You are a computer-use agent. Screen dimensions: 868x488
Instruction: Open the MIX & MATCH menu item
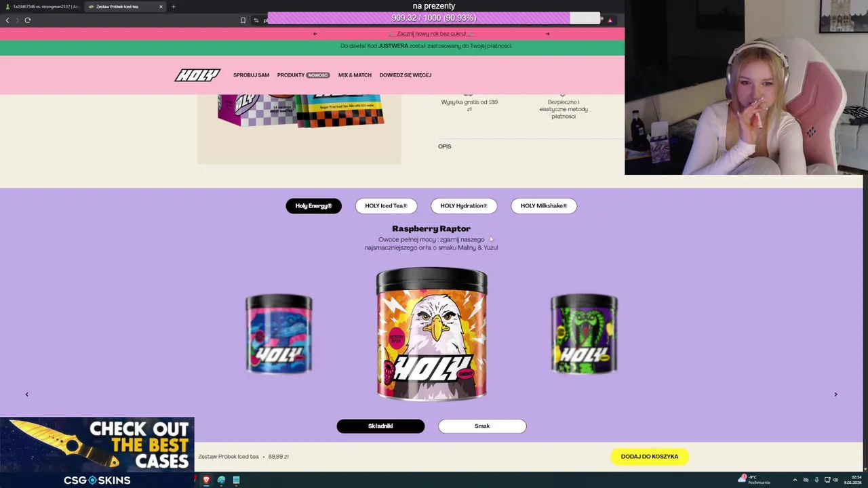click(355, 75)
